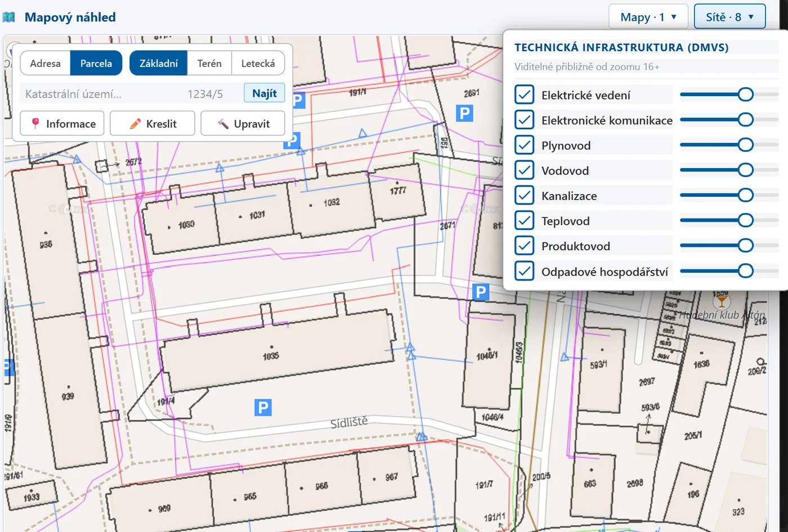Image resolution: width=788 pixels, height=532 pixels.
Task: Switch to the Letecká aerial map
Action: (258, 63)
